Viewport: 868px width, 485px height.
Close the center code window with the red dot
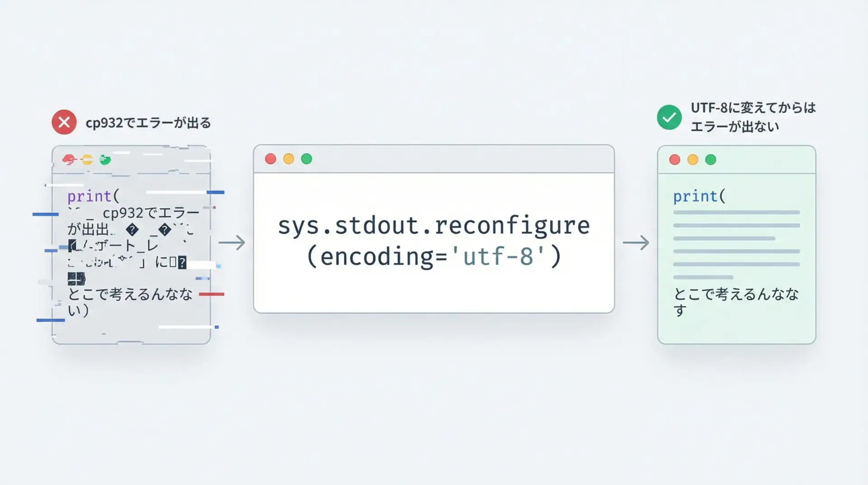[x=270, y=159]
